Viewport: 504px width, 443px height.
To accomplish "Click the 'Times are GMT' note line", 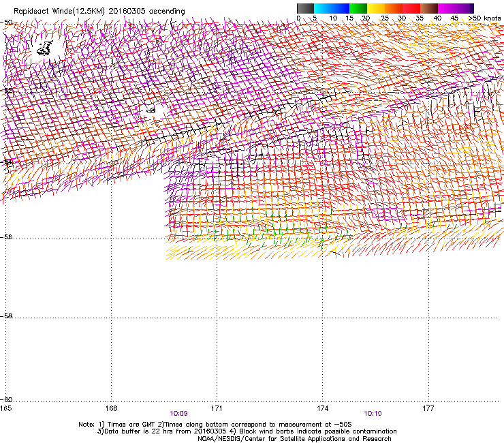I will (x=215, y=425).
